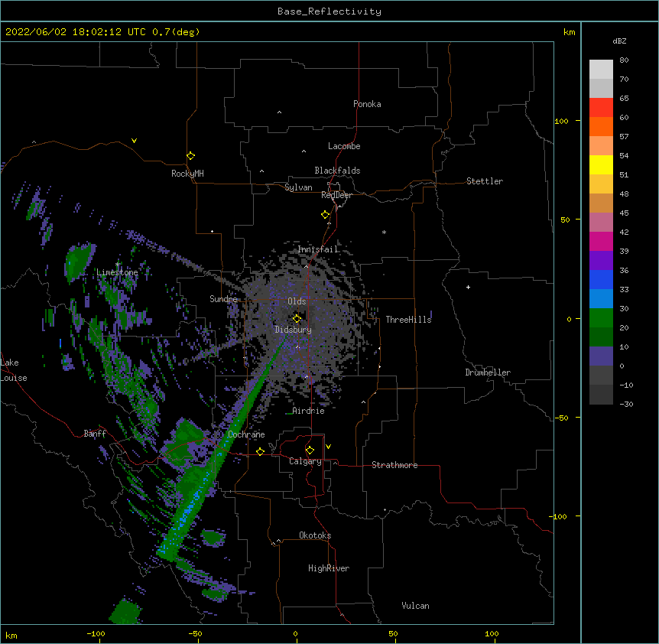Select the magenta swatch near 42 dBZ
659x644 pixels.
pos(601,241)
